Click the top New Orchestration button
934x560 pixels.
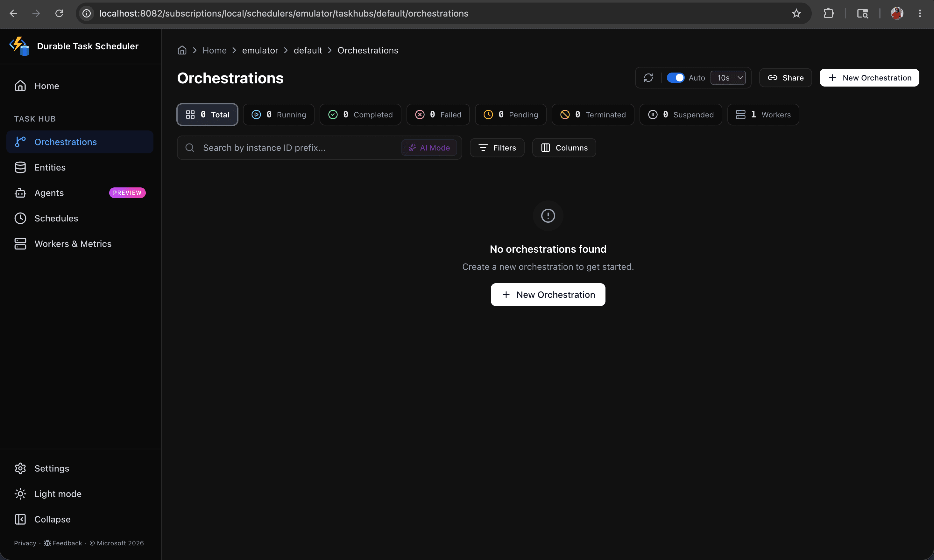[869, 78]
